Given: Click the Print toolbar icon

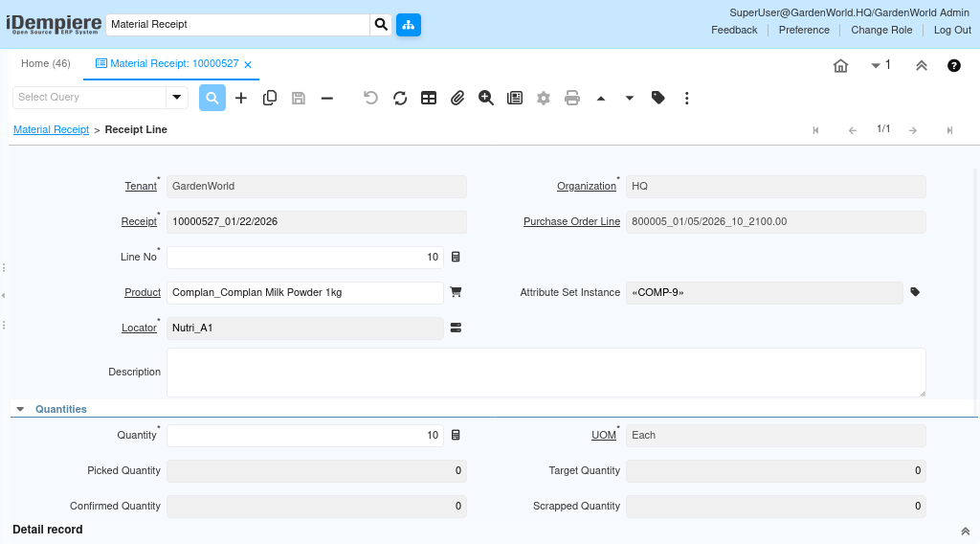Looking at the screenshot, I should (x=572, y=98).
